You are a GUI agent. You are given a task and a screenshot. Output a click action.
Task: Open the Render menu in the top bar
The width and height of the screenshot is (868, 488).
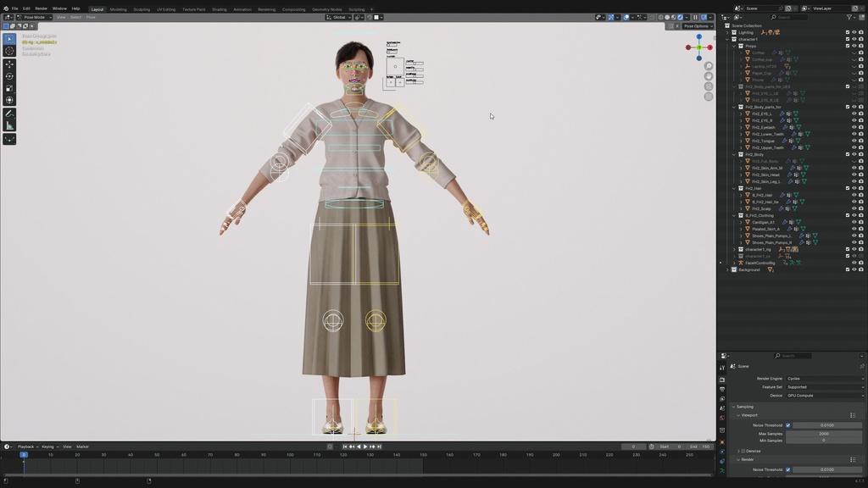pyautogui.click(x=42, y=8)
